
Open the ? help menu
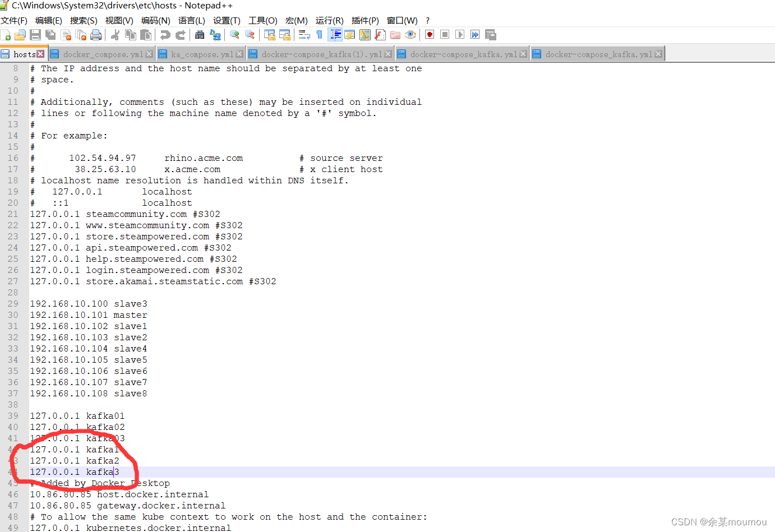click(x=428, y=21)
